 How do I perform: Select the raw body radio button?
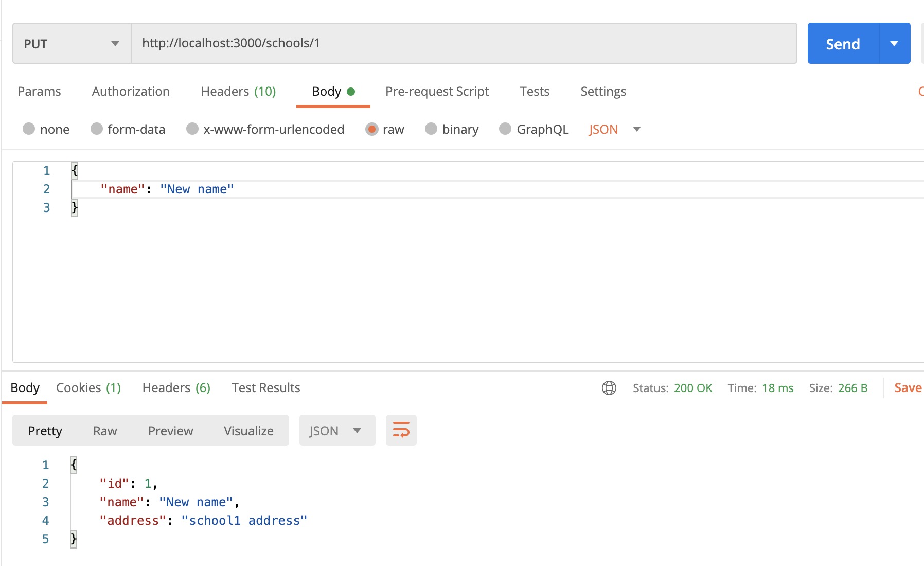(372, 129)
